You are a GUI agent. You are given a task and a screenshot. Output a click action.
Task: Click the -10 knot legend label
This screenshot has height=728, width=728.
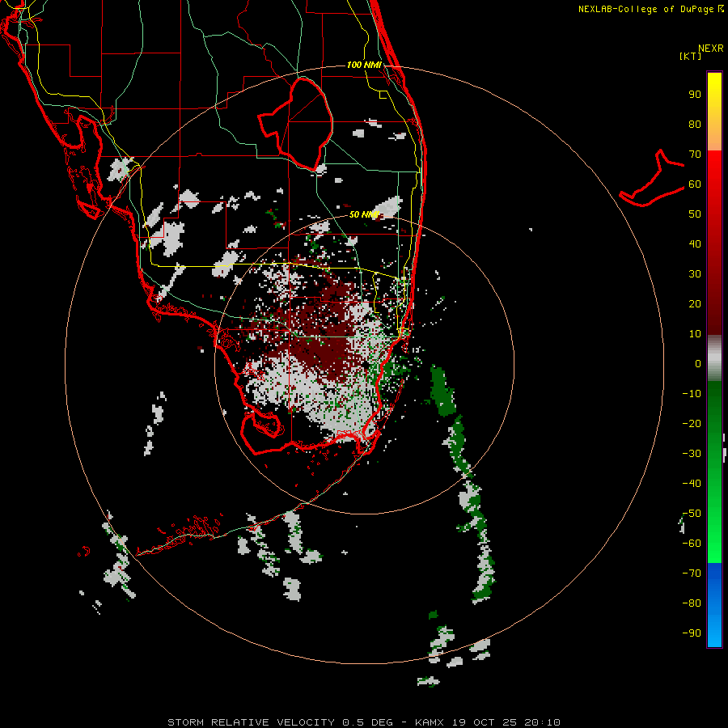coord(692,394)
